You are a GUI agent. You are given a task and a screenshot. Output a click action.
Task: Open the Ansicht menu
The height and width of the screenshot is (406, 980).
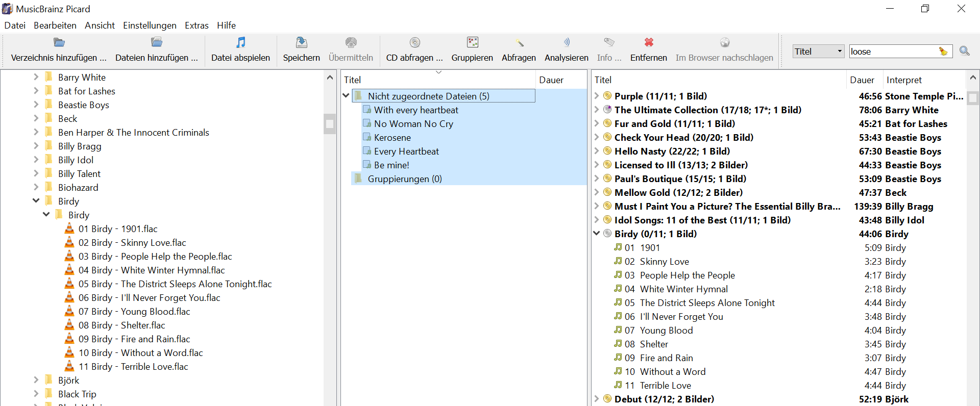coord(100,25)
